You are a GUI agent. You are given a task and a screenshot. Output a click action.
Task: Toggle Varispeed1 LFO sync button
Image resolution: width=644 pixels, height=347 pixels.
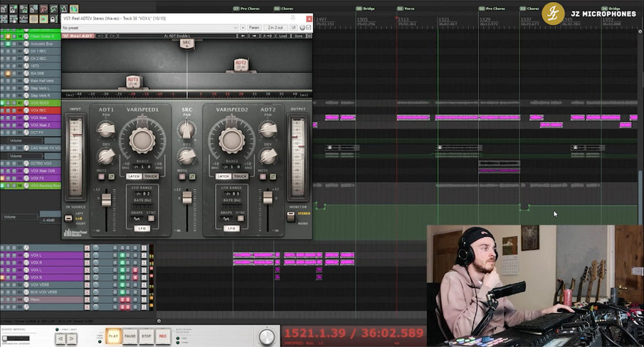(x=151, y=218)
